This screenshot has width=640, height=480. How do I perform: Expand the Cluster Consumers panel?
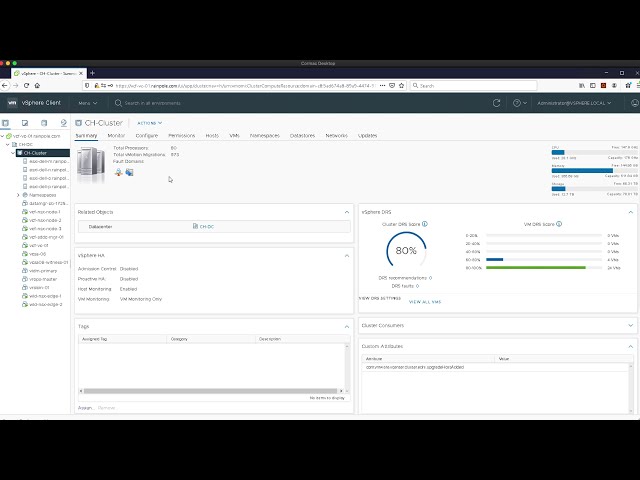631,326
